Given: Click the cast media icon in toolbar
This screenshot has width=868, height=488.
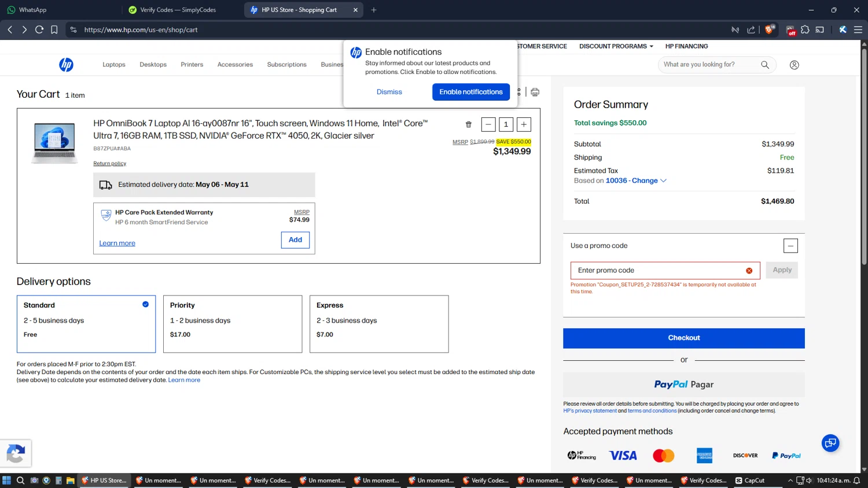Looking at the screenshot, I should pyautogui.click(x=820, y=29).
